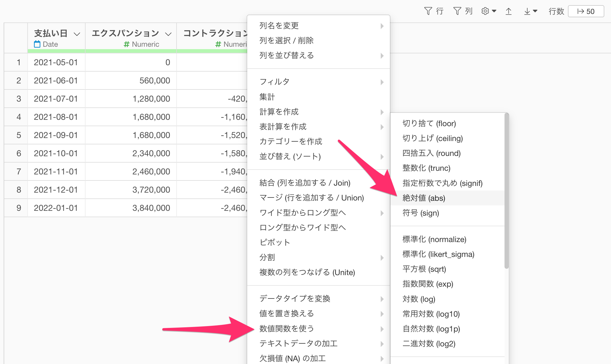
Task: Select 自然対数 (log1p) function
Action: pos(447,329)
